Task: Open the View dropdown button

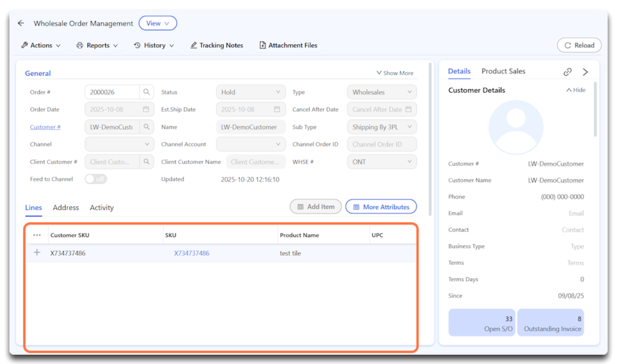Action: click(x=158, y=23)
